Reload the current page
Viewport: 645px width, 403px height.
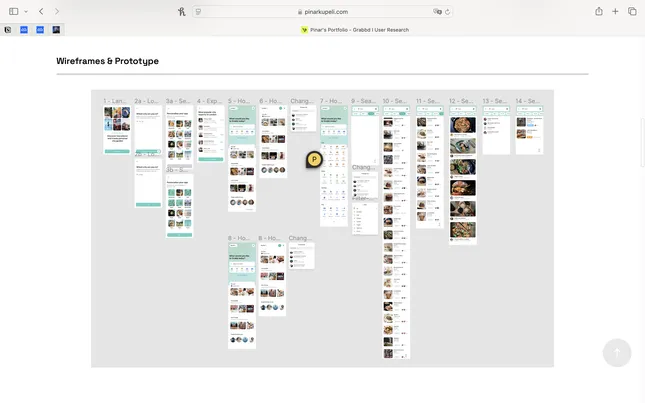click(x=447, y=12)
